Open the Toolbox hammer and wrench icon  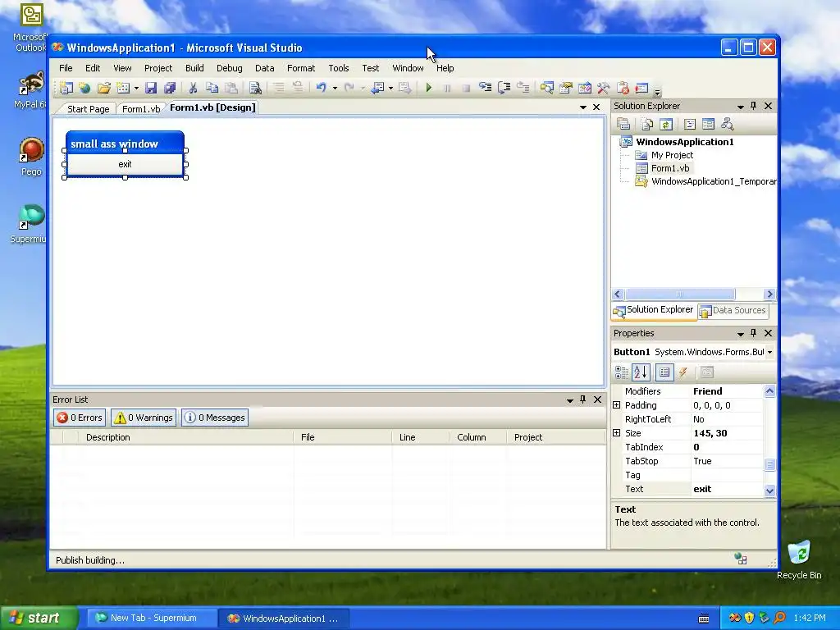tap(603, 88)
